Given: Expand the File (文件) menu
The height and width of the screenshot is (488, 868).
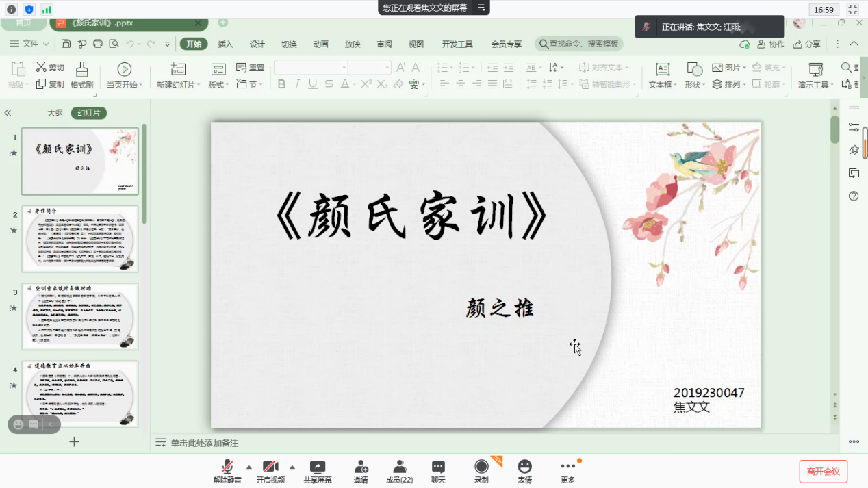Looking at the screenshot, I should click(30, 44).
